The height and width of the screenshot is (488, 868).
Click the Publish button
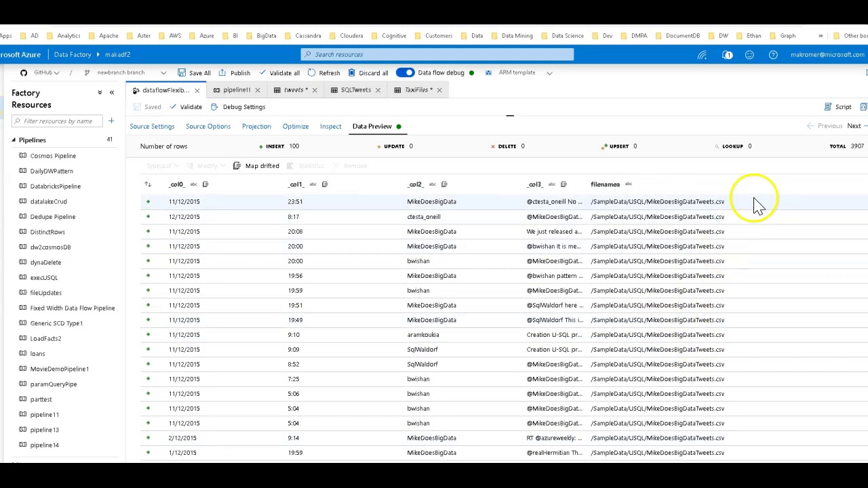(234, 73)
